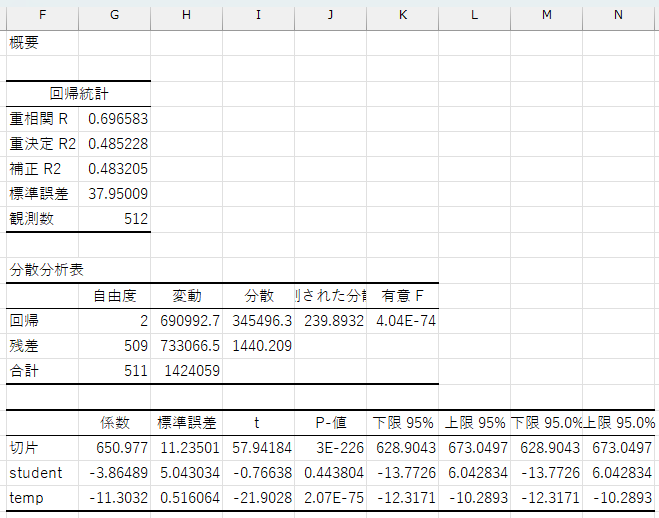Click the 補正 R2 label cell
Screen dimensions: 659x518
[x=42, y=169]
